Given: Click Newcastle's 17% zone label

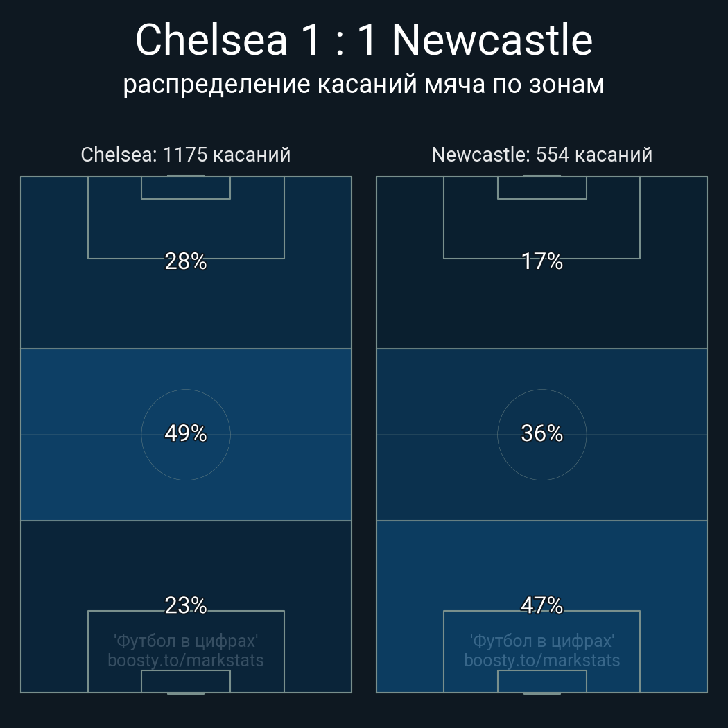Looking at the screenshot, I should (541, 261).
